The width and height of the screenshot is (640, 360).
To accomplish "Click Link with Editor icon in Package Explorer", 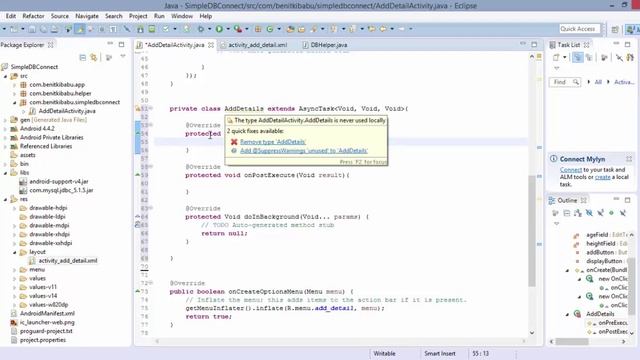I will pos(93,58).
